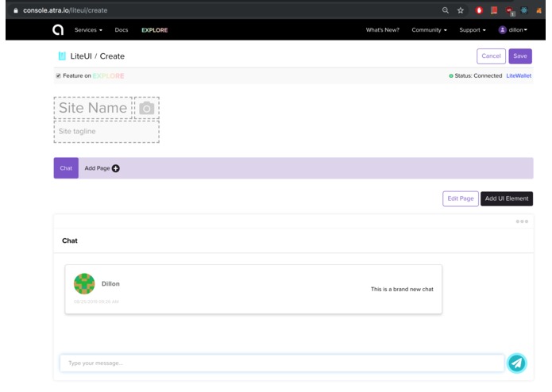Image resolution: width=552 pixels, height=392 pixels.
Task: Click the purple user avatar icon
Action: 503,30
